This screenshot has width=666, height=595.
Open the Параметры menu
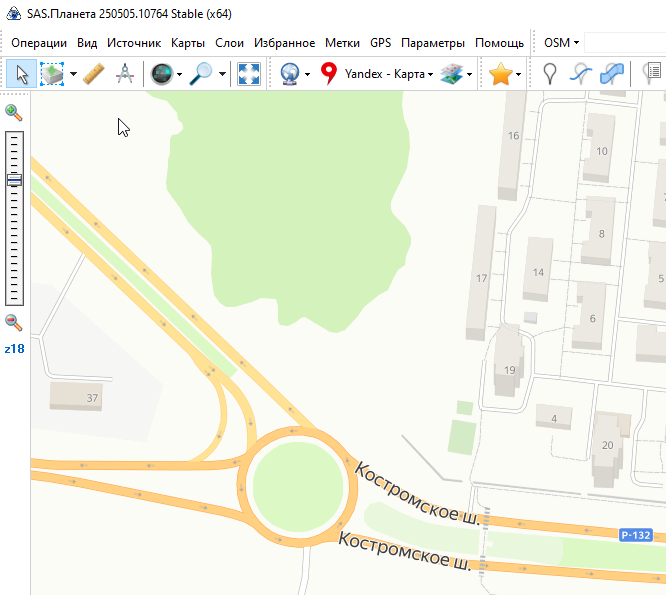432,43
